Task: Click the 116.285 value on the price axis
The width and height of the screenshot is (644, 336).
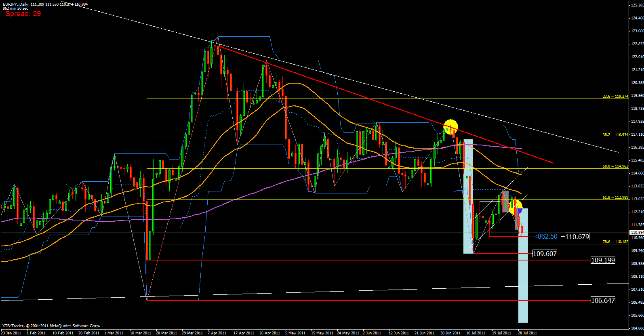Action: 637,147
